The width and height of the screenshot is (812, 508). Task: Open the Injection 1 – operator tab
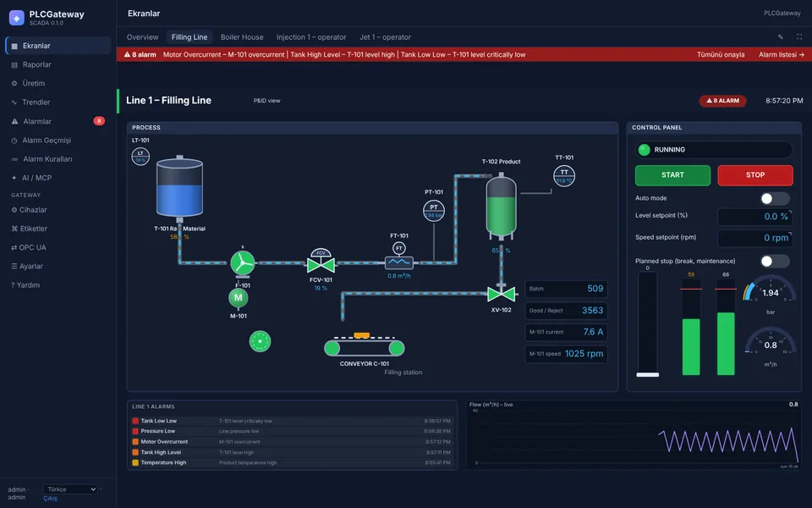click(x=311, y=37)
